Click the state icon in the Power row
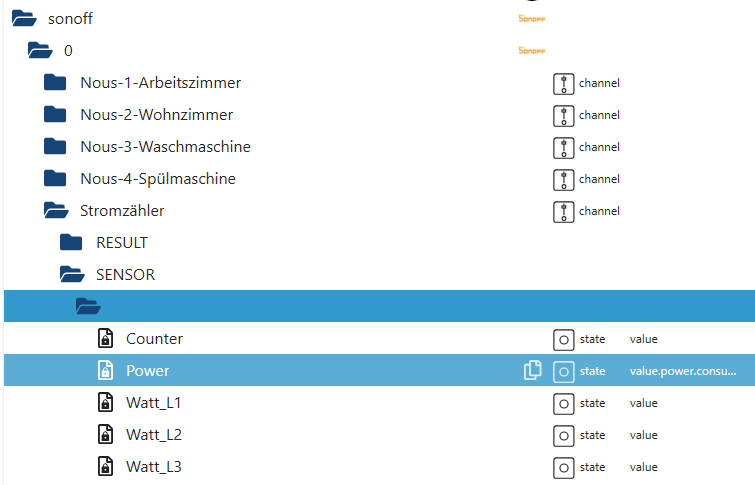The width and height of the screenshot is (755, 485). (x=564, y=371)
